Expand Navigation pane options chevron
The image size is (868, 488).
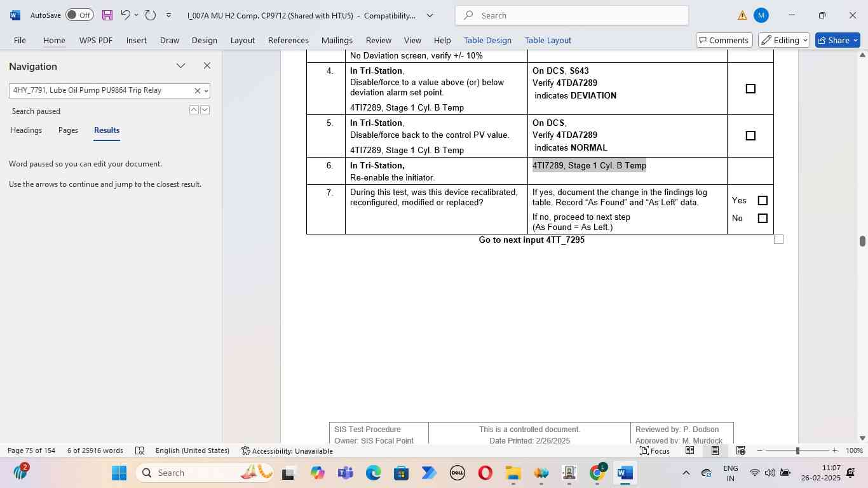click(x=181, y=66)
